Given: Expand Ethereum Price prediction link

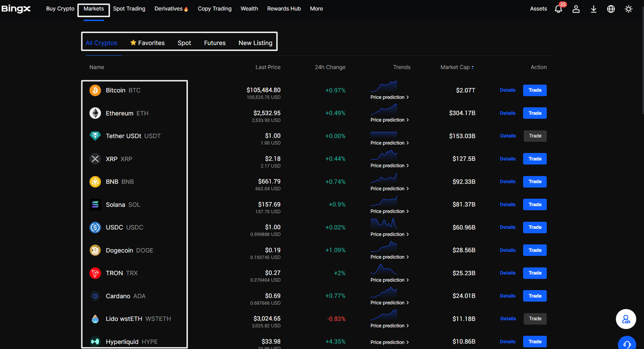Looking at the screenshot, I should tap(389, 120).
